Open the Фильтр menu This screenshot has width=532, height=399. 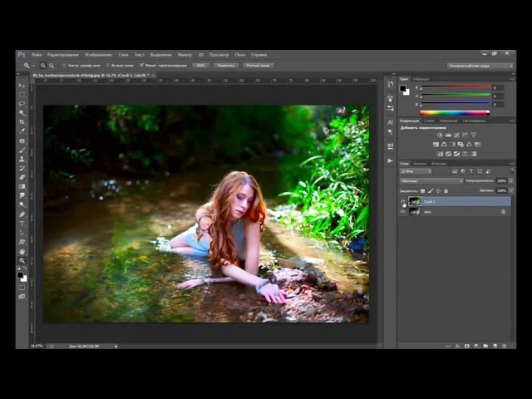pos(185,55)
